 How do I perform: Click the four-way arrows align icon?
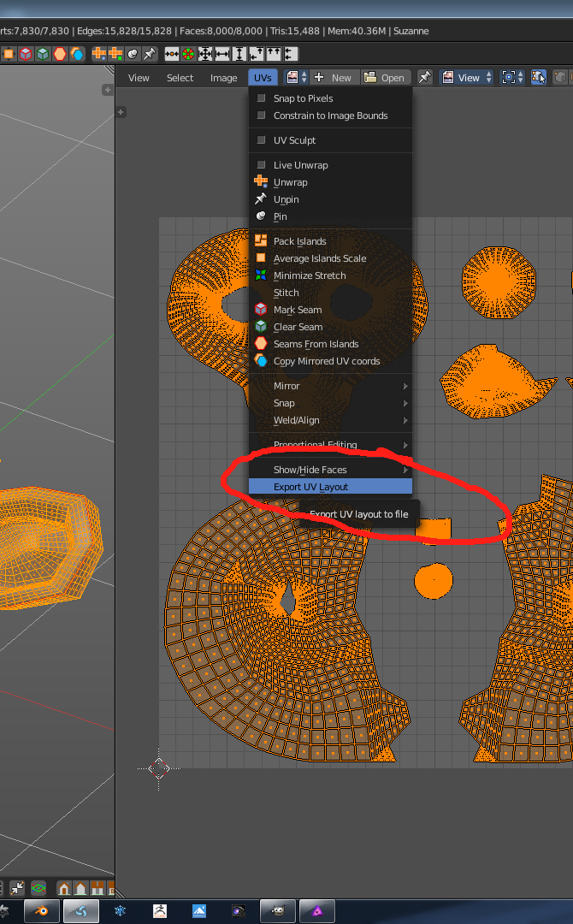(205, 54)
